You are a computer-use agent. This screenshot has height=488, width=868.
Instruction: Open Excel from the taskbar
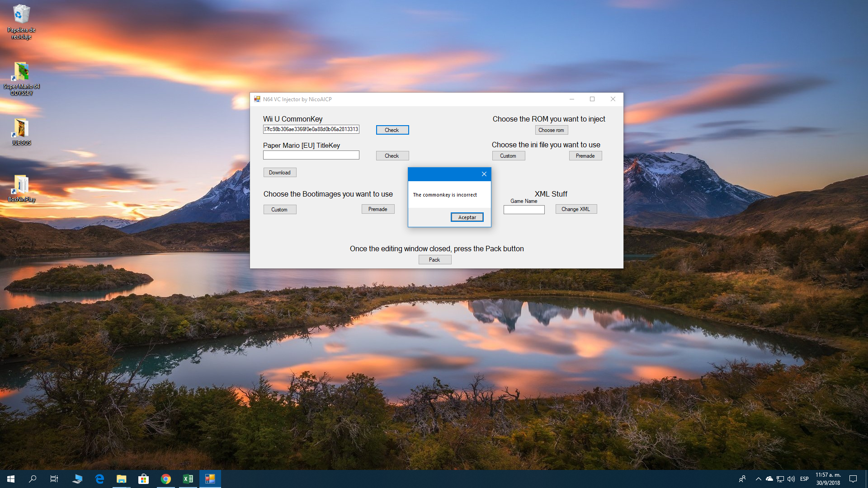click(x=188, y=479)
